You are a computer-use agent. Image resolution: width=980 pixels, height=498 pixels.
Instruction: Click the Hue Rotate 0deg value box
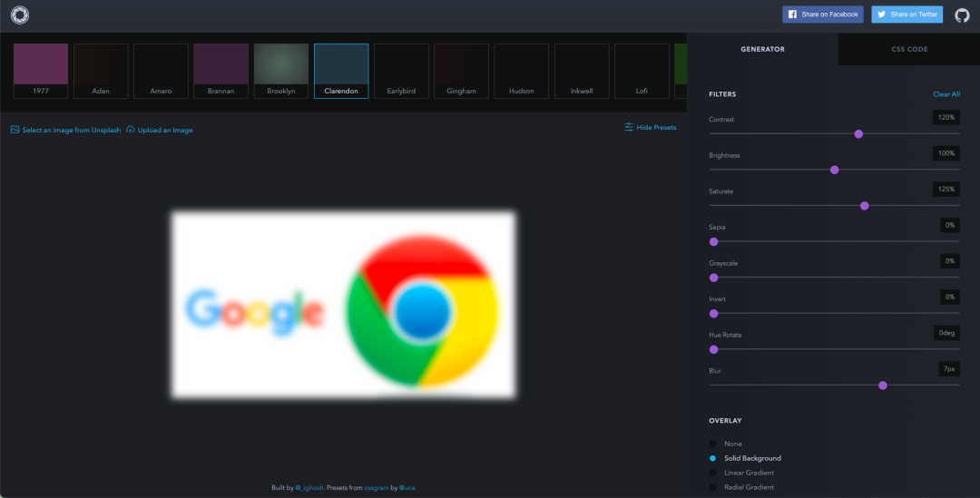point(946,333)
